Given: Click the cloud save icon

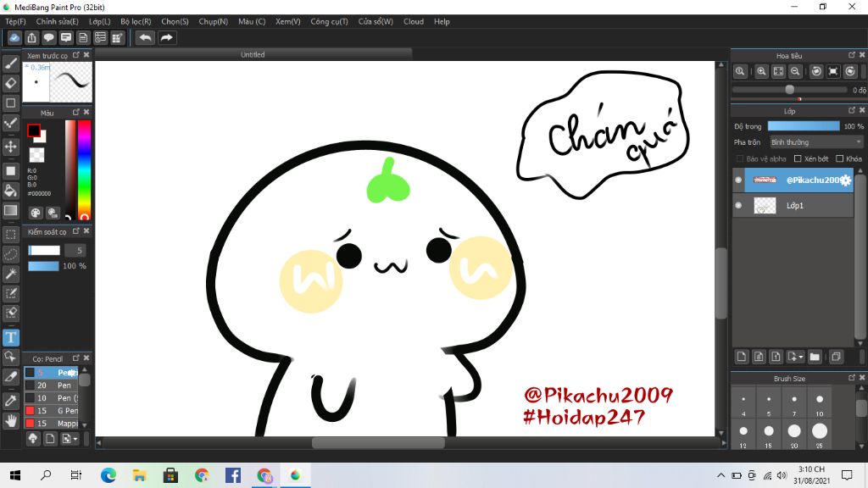Looking at the screenshot, I should 14,37.
